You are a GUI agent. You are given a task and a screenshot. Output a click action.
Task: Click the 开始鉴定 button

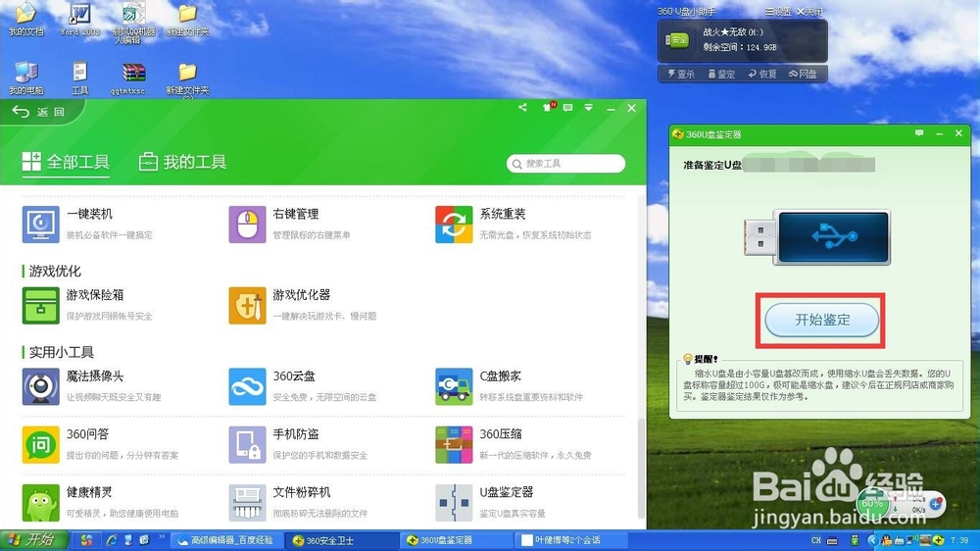(x=821, y=321)
